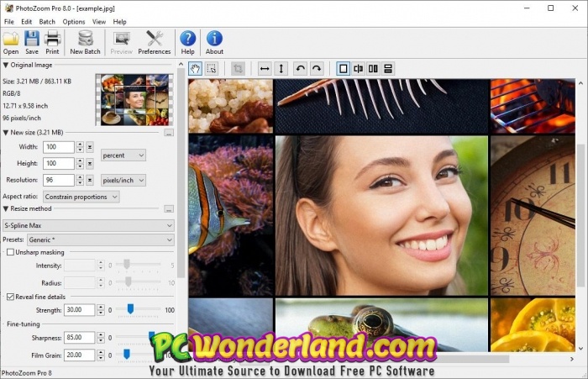This screenshot has width=588, height=379.
Task: Click the Width spinner arrows
Action: click(x=80, y=147)
